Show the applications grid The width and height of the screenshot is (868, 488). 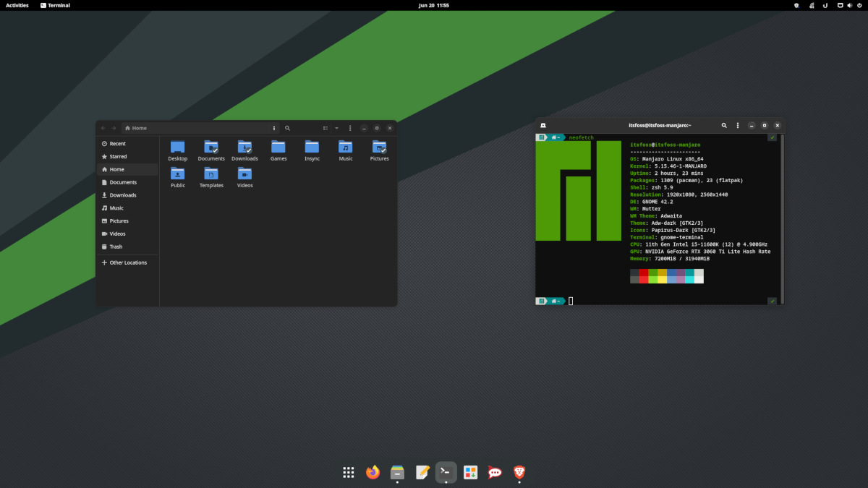[348, 472]
